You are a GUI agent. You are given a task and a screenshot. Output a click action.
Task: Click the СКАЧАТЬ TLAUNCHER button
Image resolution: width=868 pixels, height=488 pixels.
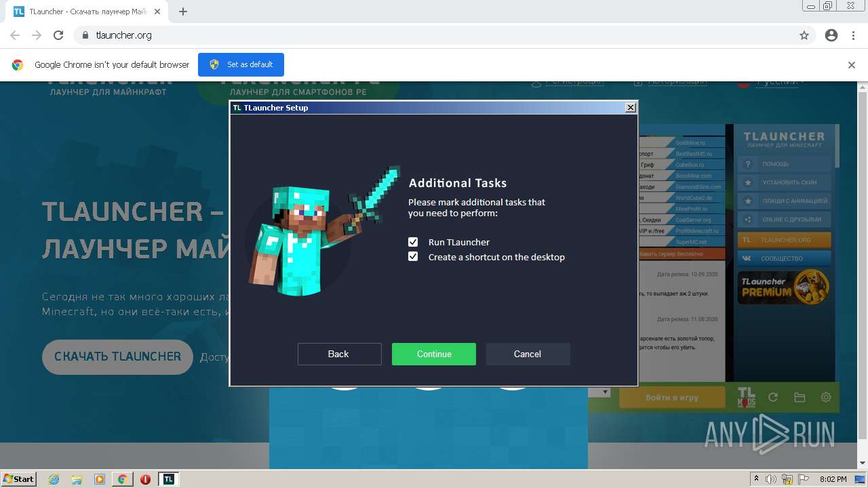click(118, 357)
